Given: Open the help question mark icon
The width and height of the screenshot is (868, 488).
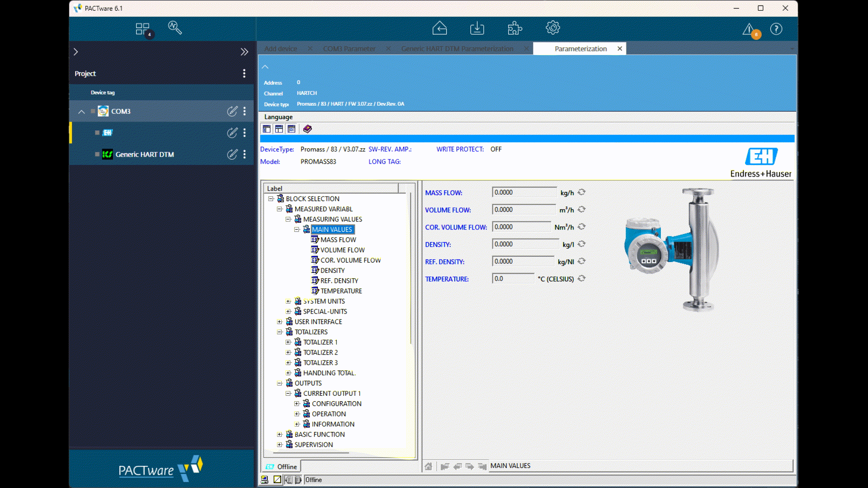Looking at the screenshot, I should tap(776, 29).
